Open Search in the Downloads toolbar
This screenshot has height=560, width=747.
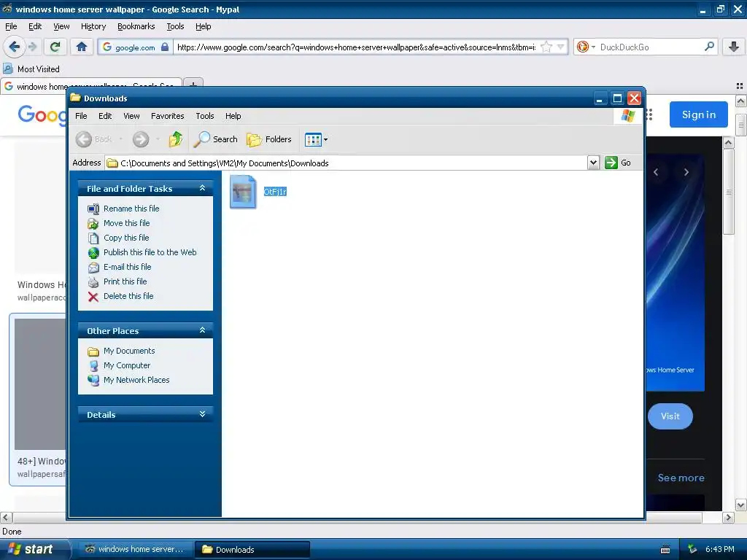[x=216, y=139]
